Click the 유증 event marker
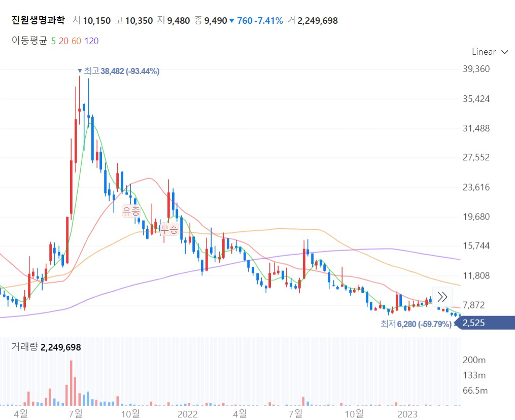515x420 pixels. point(131,211)
